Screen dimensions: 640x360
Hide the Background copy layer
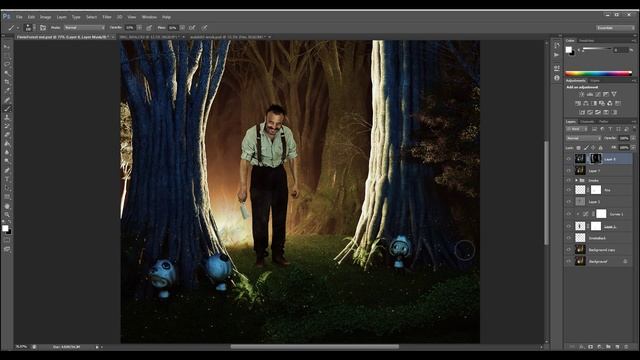pyautogui.click(x=569, y=249)
